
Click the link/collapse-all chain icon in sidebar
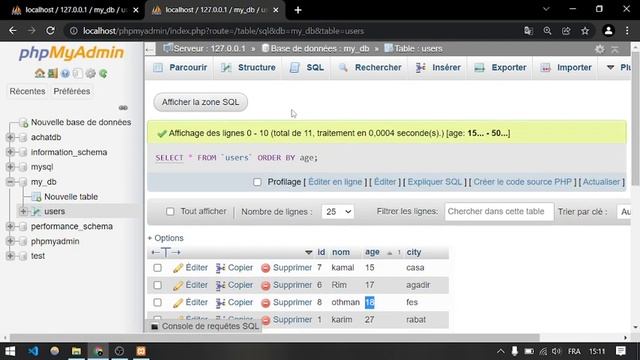pyautogui.click(x=123, y=108)
